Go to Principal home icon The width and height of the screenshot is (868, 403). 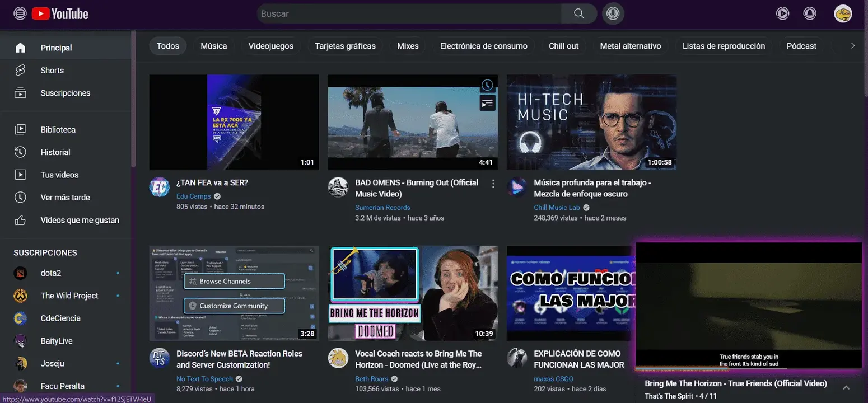coord(20,48)
